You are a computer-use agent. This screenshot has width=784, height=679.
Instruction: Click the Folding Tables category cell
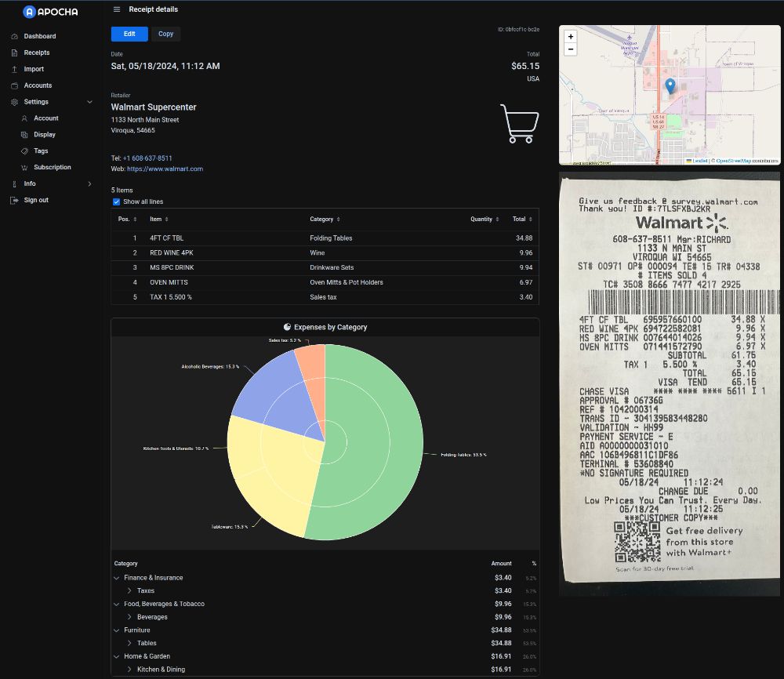(x=331, y=238)
